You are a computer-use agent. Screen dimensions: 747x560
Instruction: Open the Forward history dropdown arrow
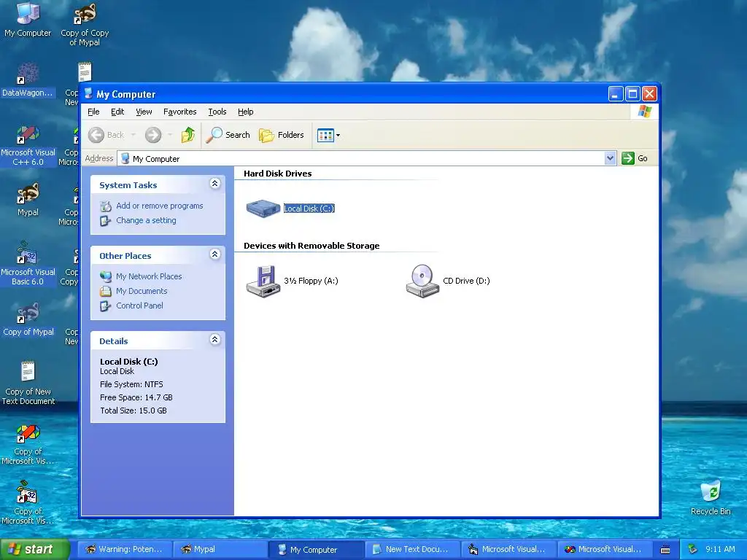170,135
